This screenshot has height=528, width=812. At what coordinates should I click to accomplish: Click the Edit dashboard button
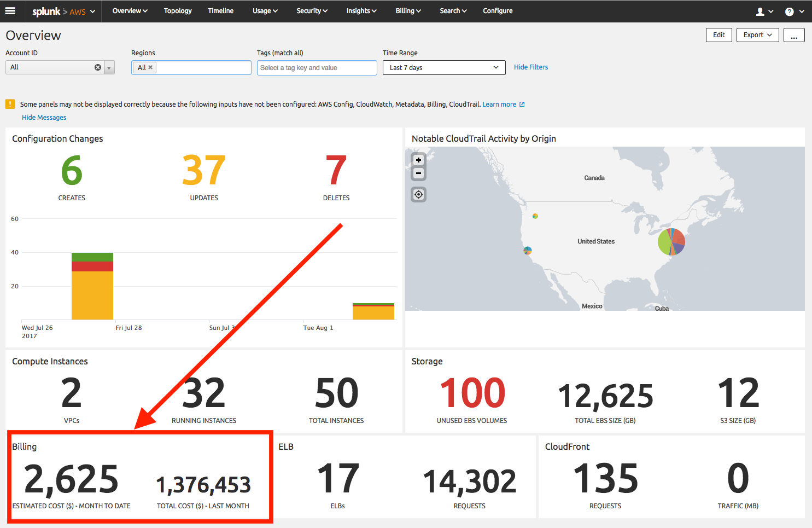(x=719, y=35)
